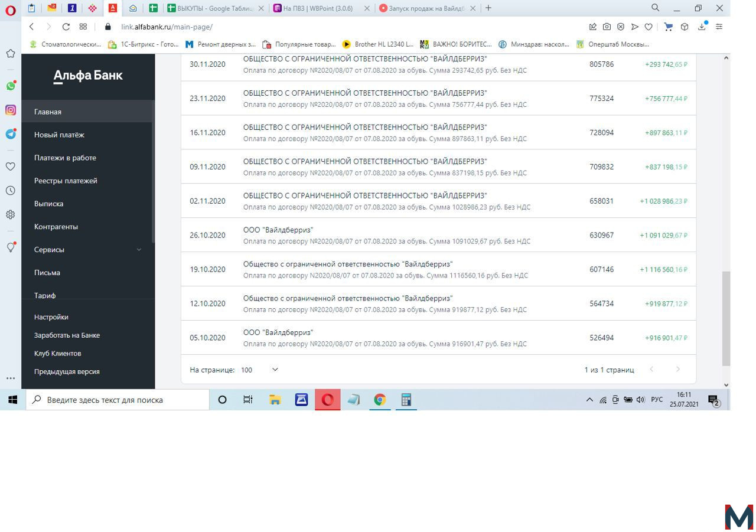Screen dimensions: 756x532
Task: Open Клуб Клиентов link
Action: click(x=58, y=354)
